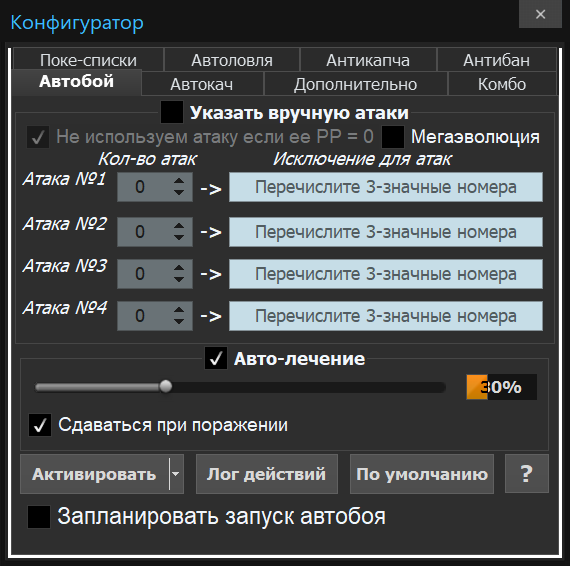
Task: Click the Атака №4 label
Action: click(65, 308)
